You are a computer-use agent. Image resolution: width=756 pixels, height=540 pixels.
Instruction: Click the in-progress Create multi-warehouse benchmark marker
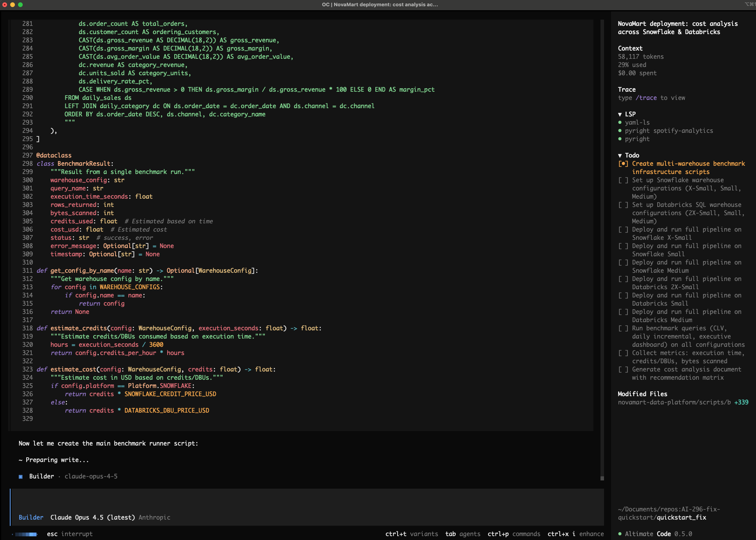point(623,164)
